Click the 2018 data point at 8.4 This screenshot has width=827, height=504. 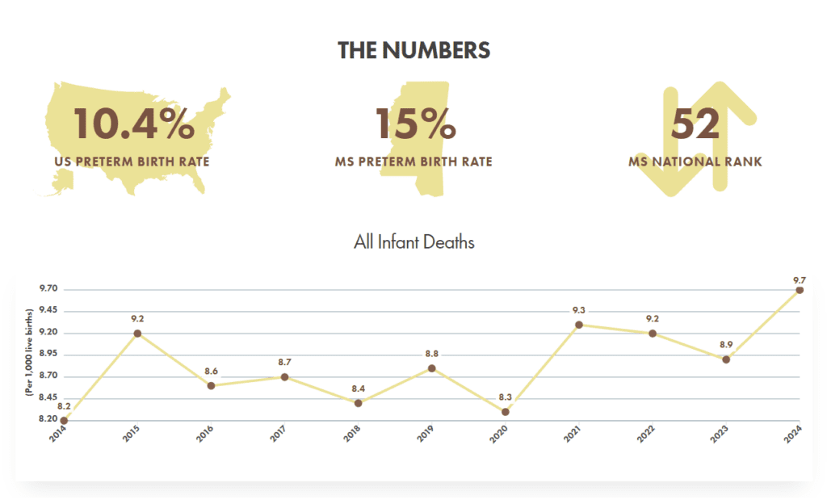point(359,403)
